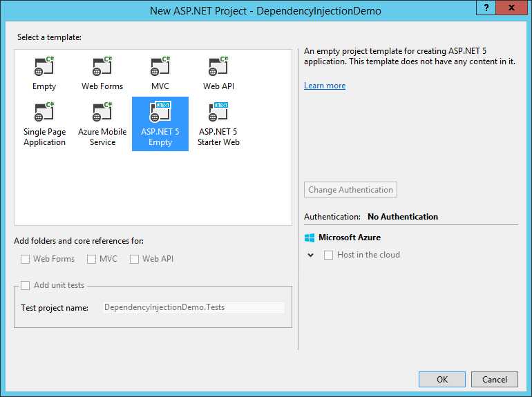Image resolution: width=532 pixels, height=397 pixels.
Task: Tick the MVC references checkbox
Action: [x=91, y=259]
